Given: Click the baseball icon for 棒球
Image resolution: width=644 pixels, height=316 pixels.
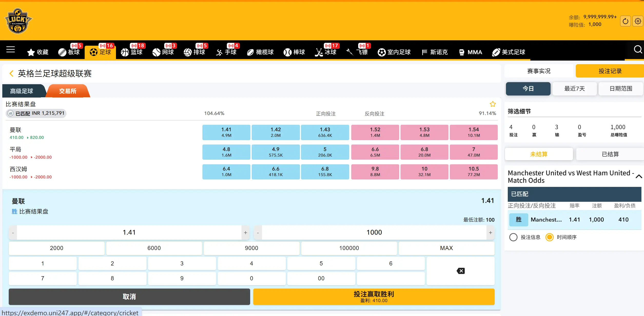Looking at the screenshot, I should pyautogui.click(x=287, y=52).
